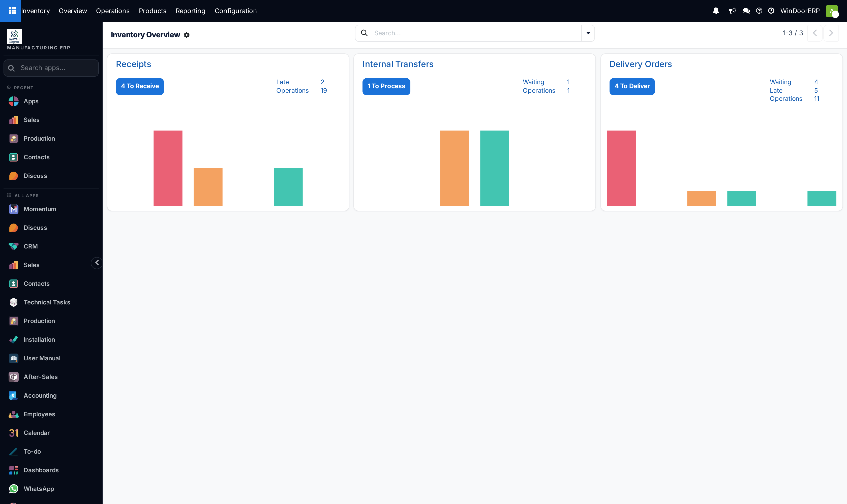Click Operations link in Receipts card
Image resolution: width=847 pixels, height=504 pixels.
[292, 91]
